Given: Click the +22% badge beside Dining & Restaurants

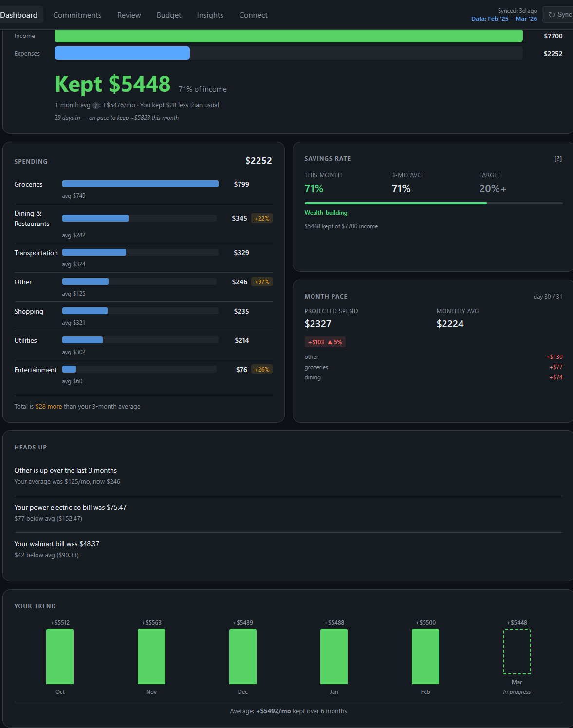Looking at the screenshot, I should [261, 218].
